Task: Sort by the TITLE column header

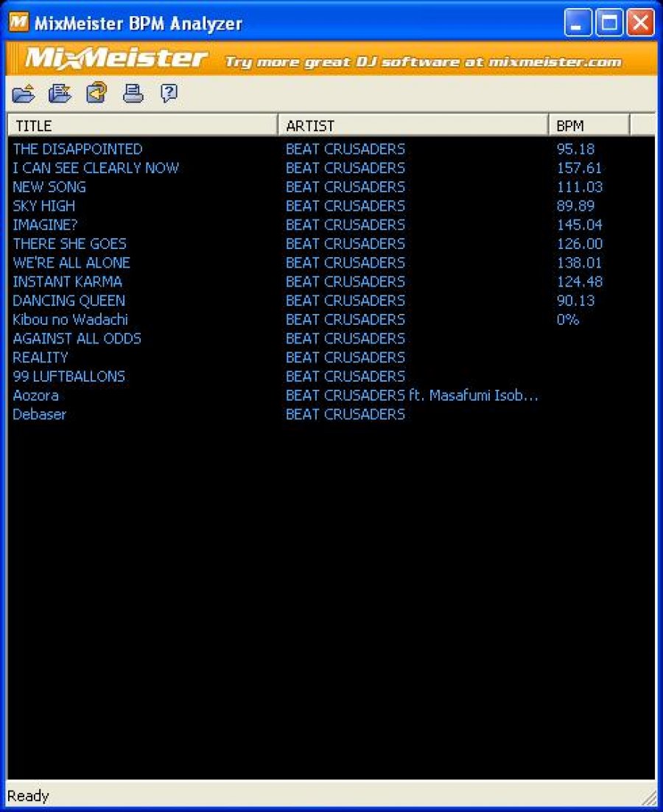Action: click(x=143, y=125)
